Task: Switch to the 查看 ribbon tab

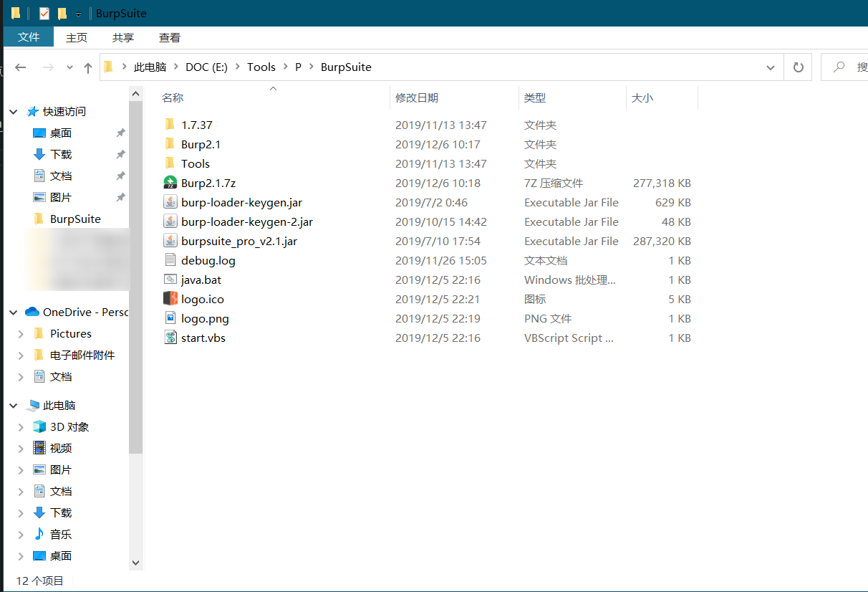Action: tap(170, 37)
